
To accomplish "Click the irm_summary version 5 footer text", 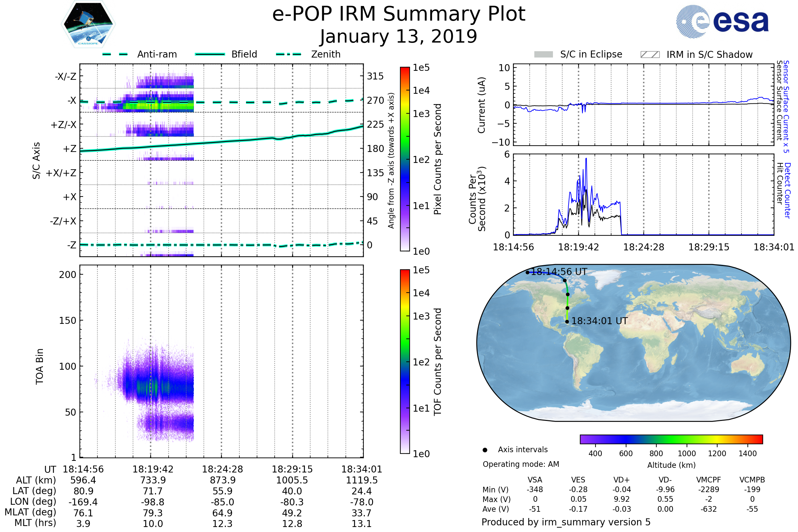I will (x=566, y=522).
